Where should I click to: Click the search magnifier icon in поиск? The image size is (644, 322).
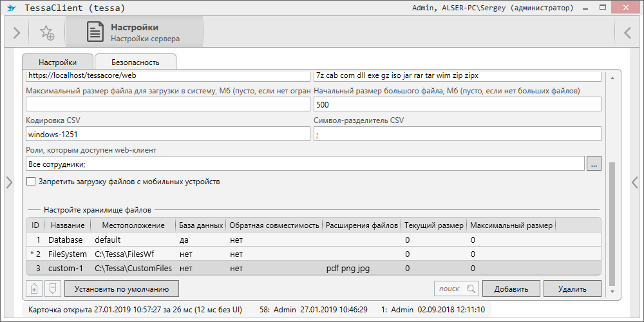pos(471,289)
